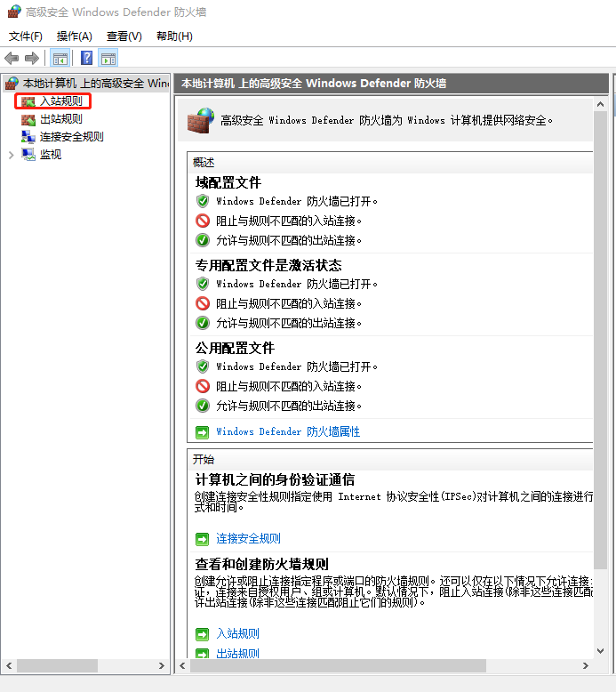Image resolution: width=616 pixels, height=692 pixels.
Task: Open the Help question-mark toolbar icon
Action: click(86, 58)
